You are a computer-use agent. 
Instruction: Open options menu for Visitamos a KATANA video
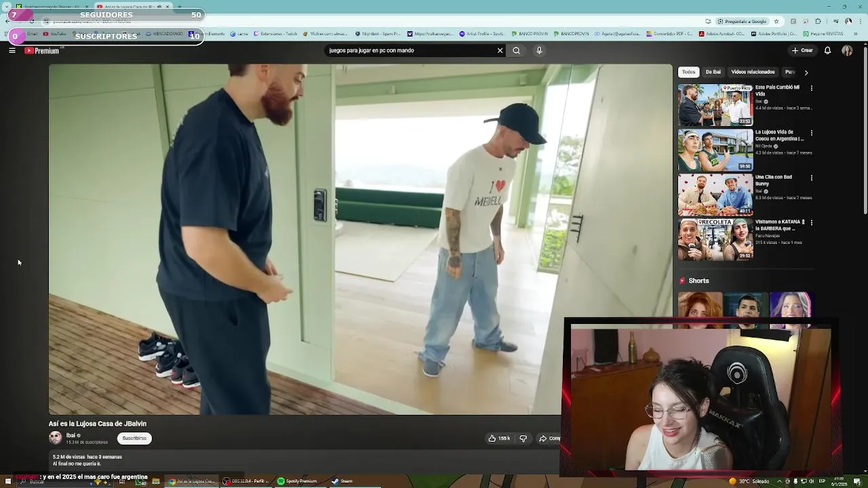click(x=811, y=222)
